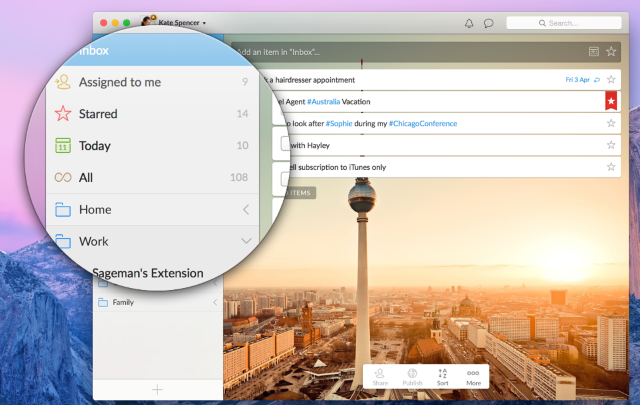The width and height of the screenshot is (640, 405).
Task: Open the More options button
Action: [x=473, y=377]
